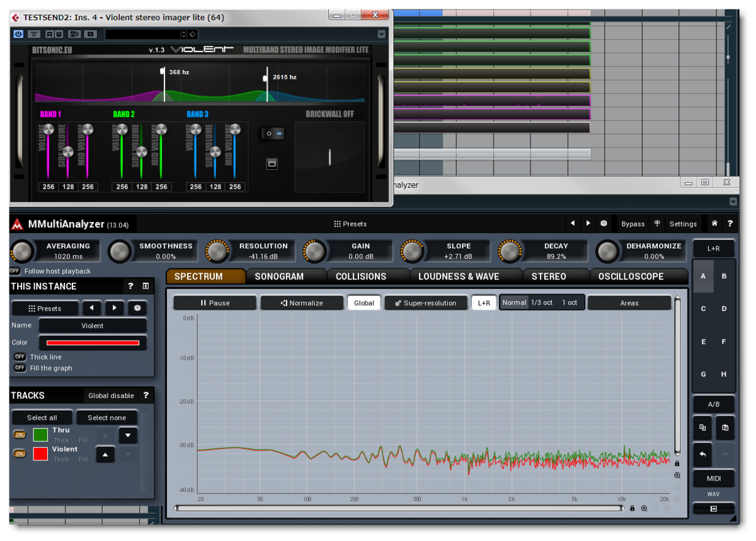756x541 pixels.
Task: Click the small square icon below Brickwall switch
Action: click(x=272, y=164)
